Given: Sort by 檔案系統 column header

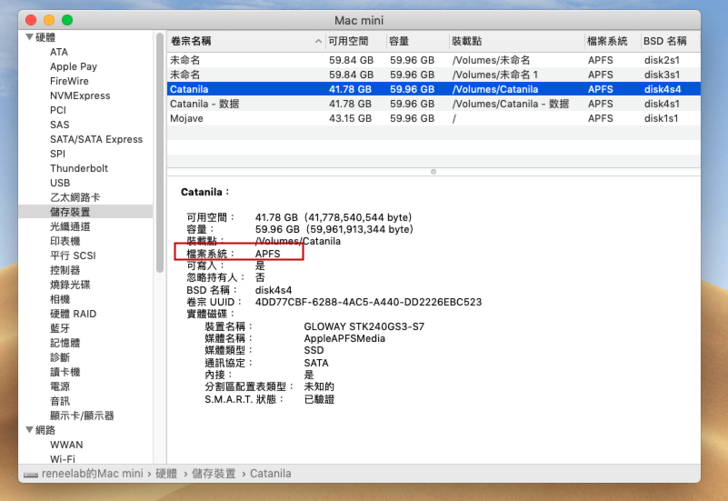Looking at the screenshot, I should pos(607,41).
